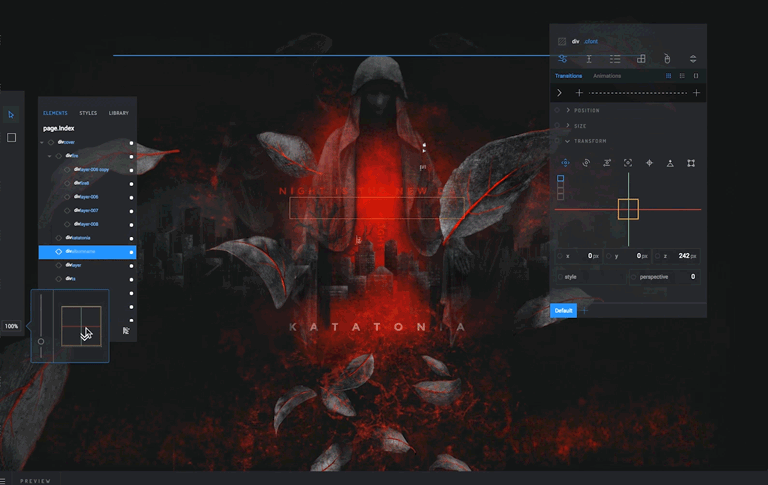Toggle visibility dot for div albumname
768x485 pixels.
pos(131,252)
